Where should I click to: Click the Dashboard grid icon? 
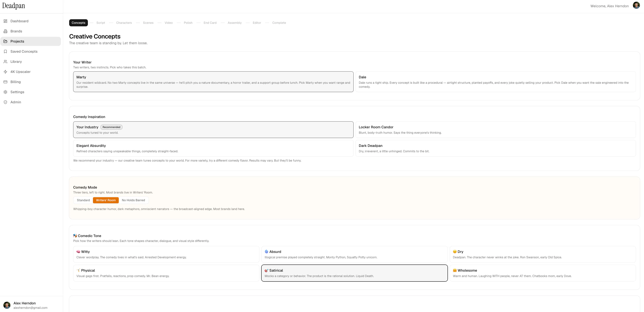(x=6, y=21)
